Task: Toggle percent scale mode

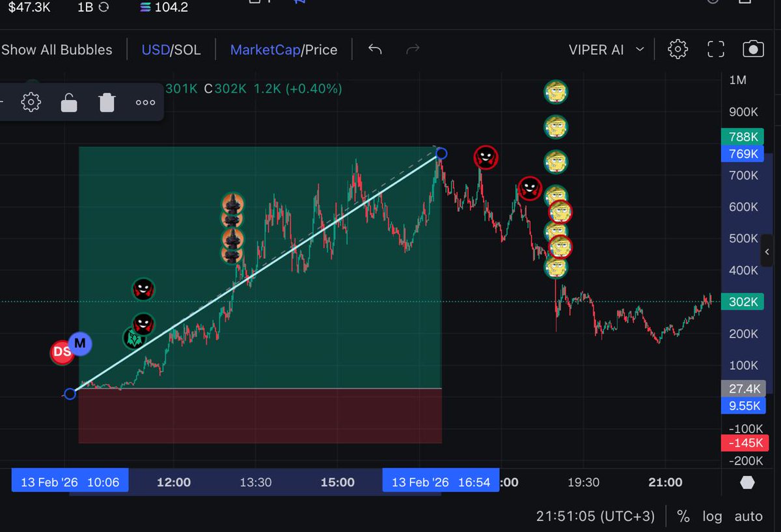Action: point(683,516)
